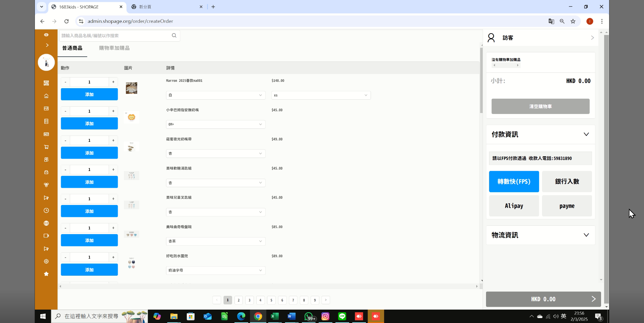Switch to the 普通商品 tab
This screenshot has height=323, width=644.
pos(72,48)
